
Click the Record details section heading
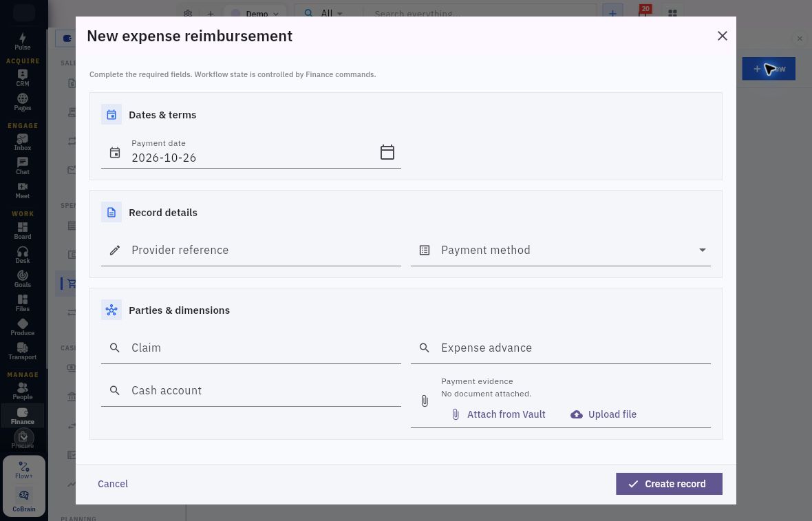click(162, 213)
